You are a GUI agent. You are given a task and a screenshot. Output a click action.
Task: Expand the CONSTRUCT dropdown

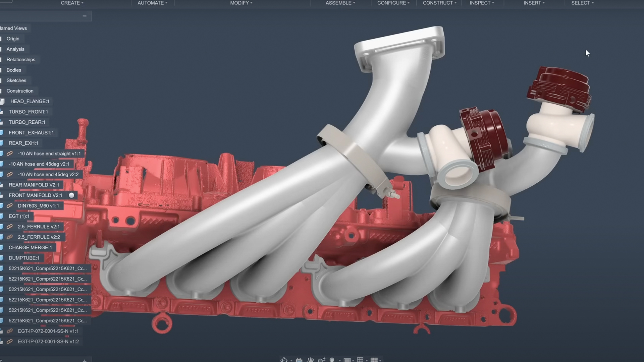439,3
